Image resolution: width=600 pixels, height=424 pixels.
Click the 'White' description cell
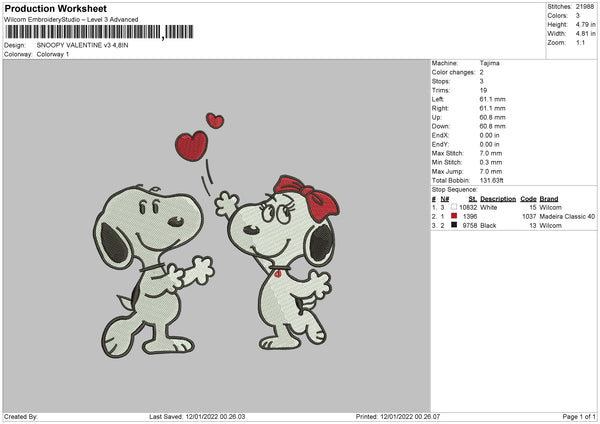[489, 207]
